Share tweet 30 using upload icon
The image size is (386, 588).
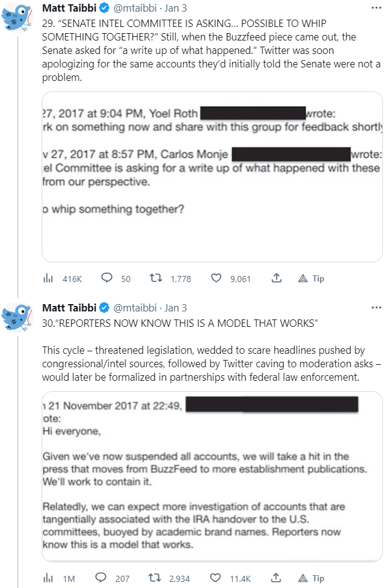276,578
